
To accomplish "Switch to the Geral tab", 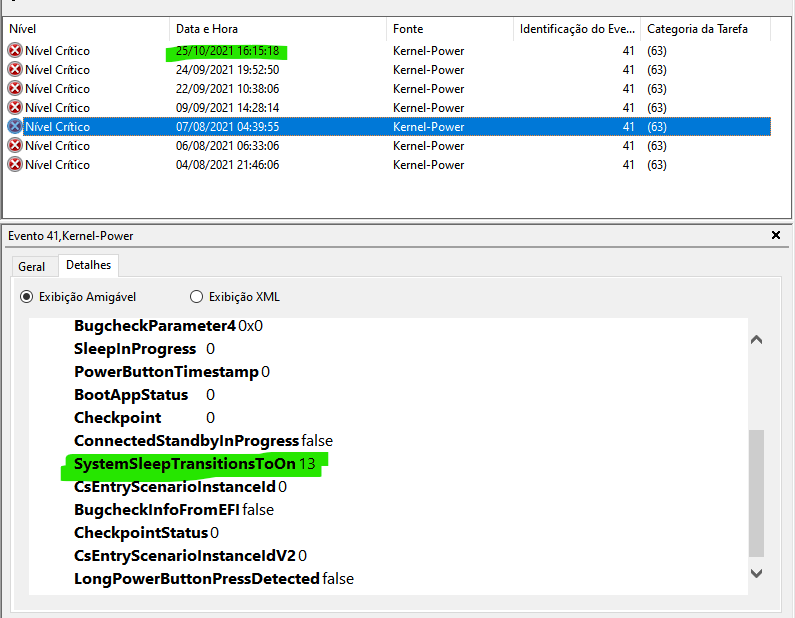I will point(31,267).
